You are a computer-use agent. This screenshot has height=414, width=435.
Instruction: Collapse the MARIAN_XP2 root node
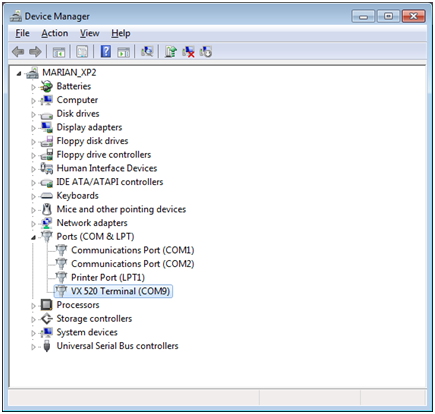click(19, 73)
